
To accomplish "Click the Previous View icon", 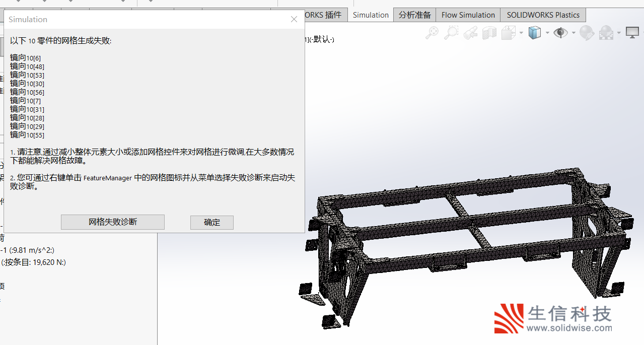I will [470, 33].
